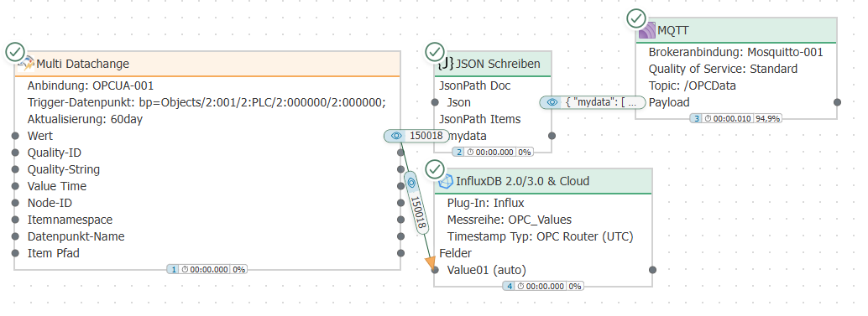Toggle the eye on diagonal 150018 connection label
Viewport: 868px width, 316px height.
pos(410,182)
